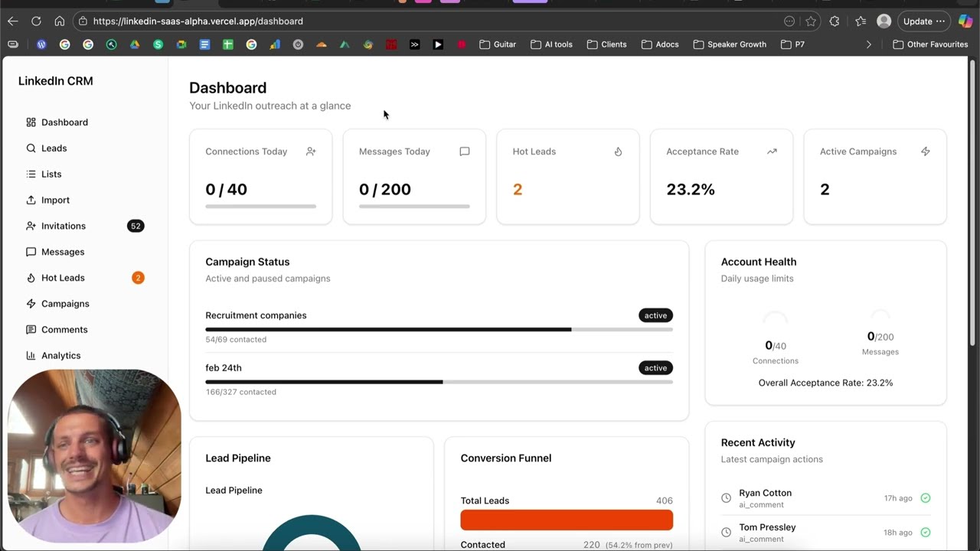Open the browser extensions puzzle icon
980x551 pixels.
(835, 21)
